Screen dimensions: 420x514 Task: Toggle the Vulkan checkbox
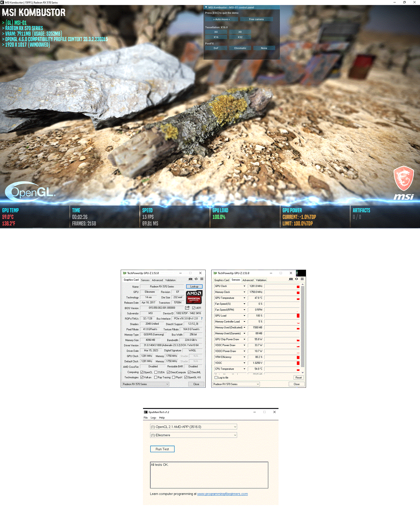pyautogui.click(x=142, y=377)
